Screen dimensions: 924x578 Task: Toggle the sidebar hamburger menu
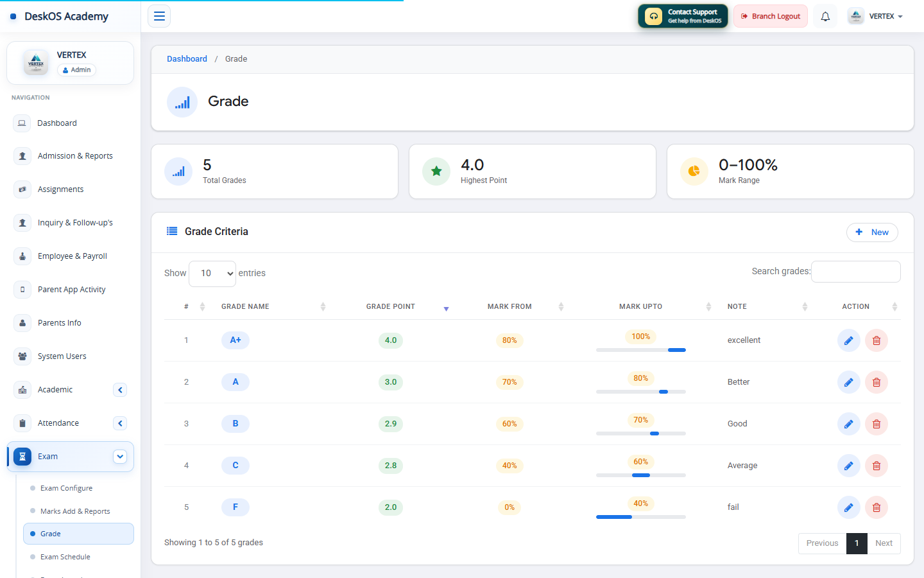click(159, 16)
